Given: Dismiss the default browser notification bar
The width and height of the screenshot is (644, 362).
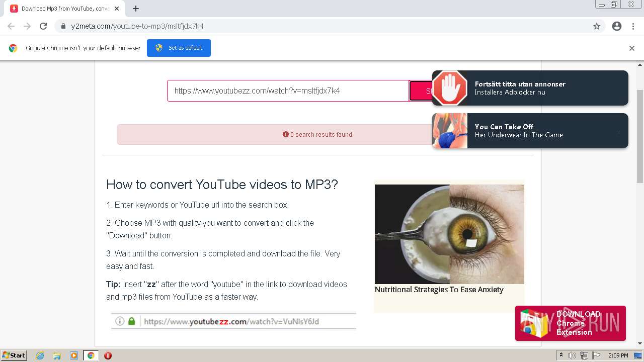Looking at the screenshot, I should click(632, 48).
